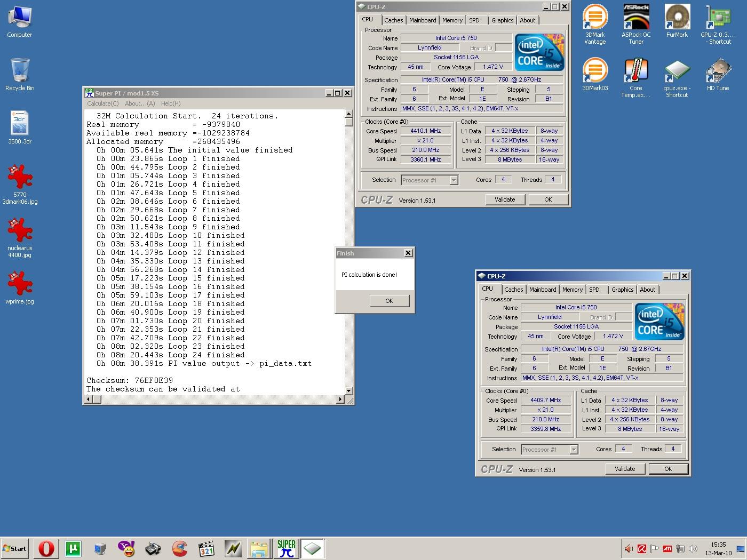
Task: Launch 3DMark03 from the desktop
Action: (595, 75)
